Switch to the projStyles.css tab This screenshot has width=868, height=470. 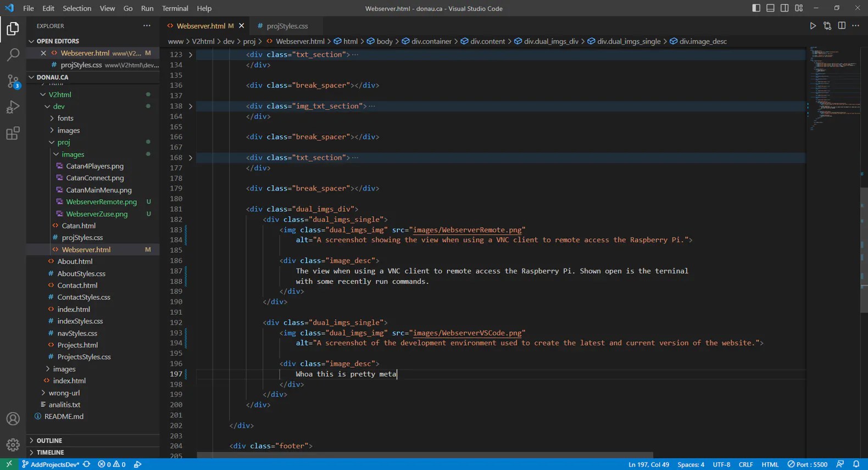click(x=287, y=26)
